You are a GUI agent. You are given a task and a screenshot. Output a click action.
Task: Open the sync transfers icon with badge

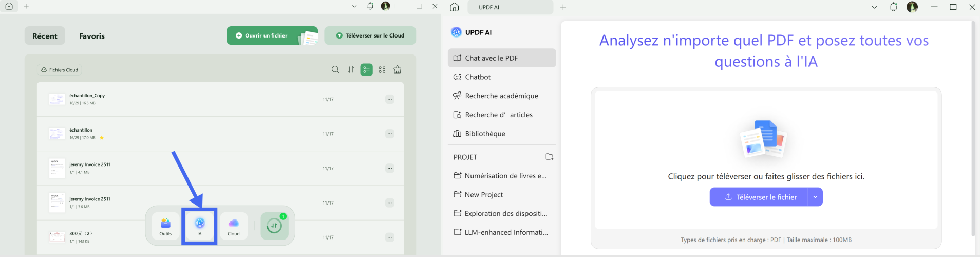pyautogui.click(x=274, y=226)
